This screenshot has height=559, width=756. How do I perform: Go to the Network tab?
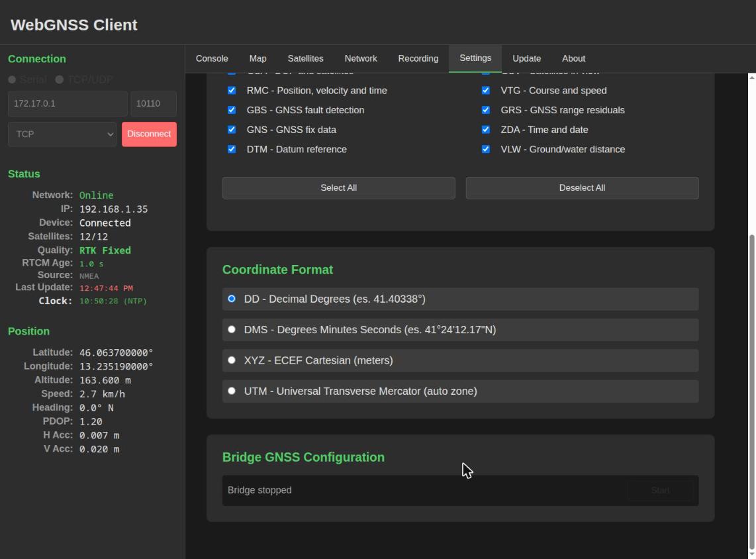click(361, 58)
